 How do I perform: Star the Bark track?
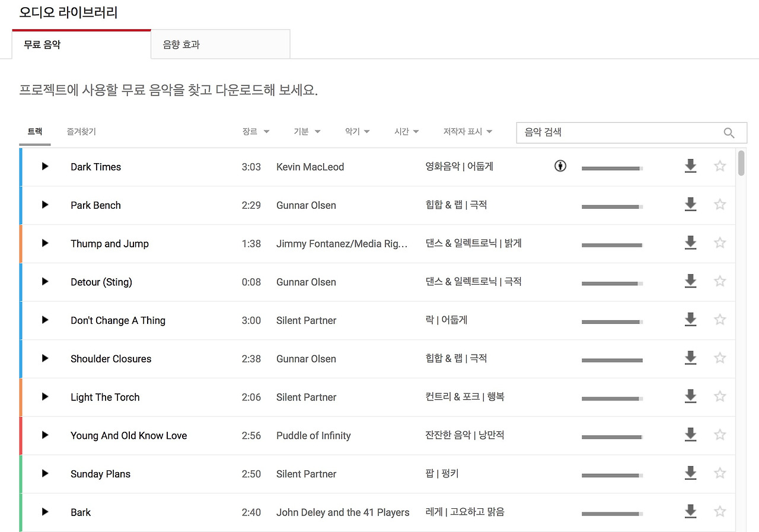pyautogui.click(x=720, y=511)
